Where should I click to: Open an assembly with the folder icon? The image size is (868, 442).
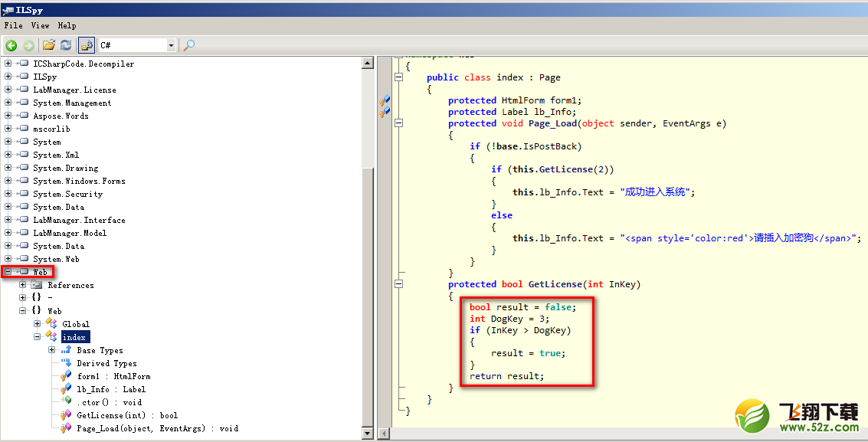click(49, 45)
